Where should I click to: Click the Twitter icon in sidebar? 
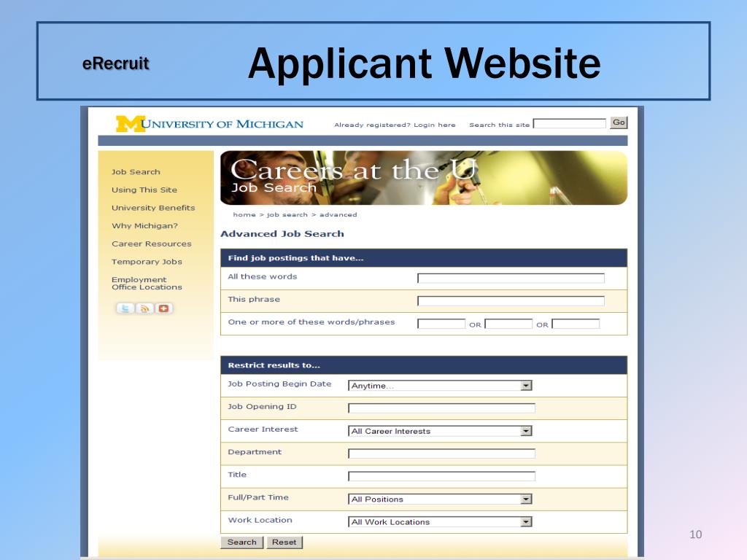[x=125, y=308]
